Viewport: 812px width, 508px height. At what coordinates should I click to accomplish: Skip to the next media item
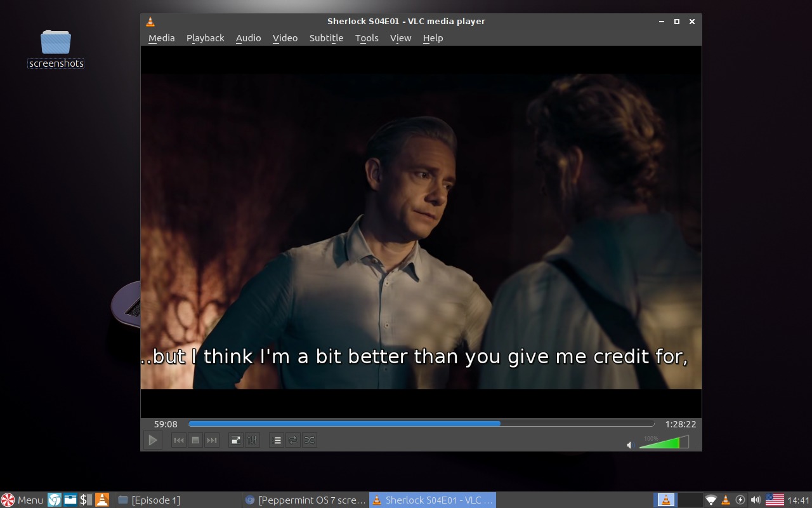212,440
